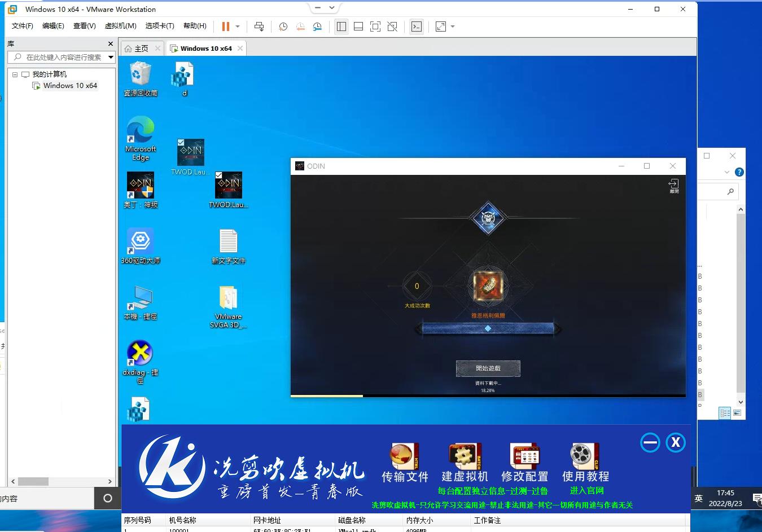The width and height of the screenshot is (762, 532).
Task: Click the search magnifier in background window
Action: pos(730,192)
